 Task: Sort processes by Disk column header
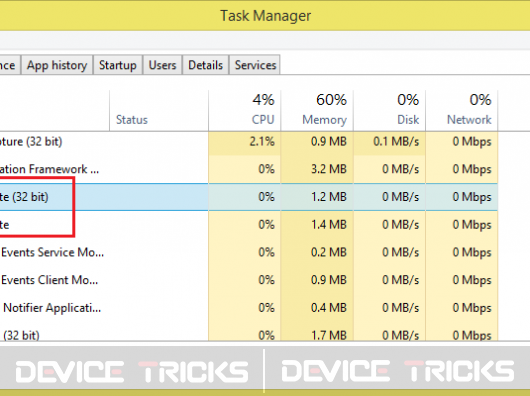coord(389,110)
